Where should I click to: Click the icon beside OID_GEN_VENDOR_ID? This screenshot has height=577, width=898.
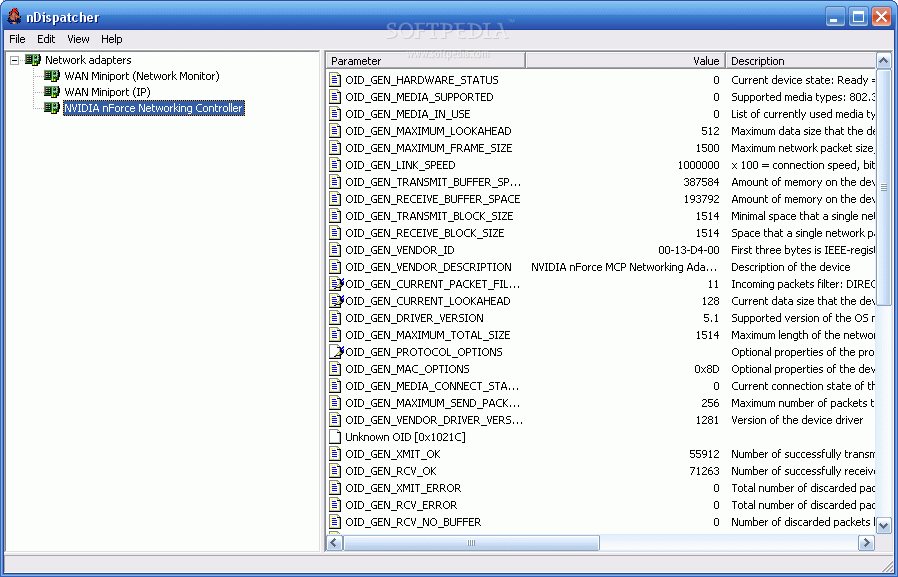click(x=336, y=250)
